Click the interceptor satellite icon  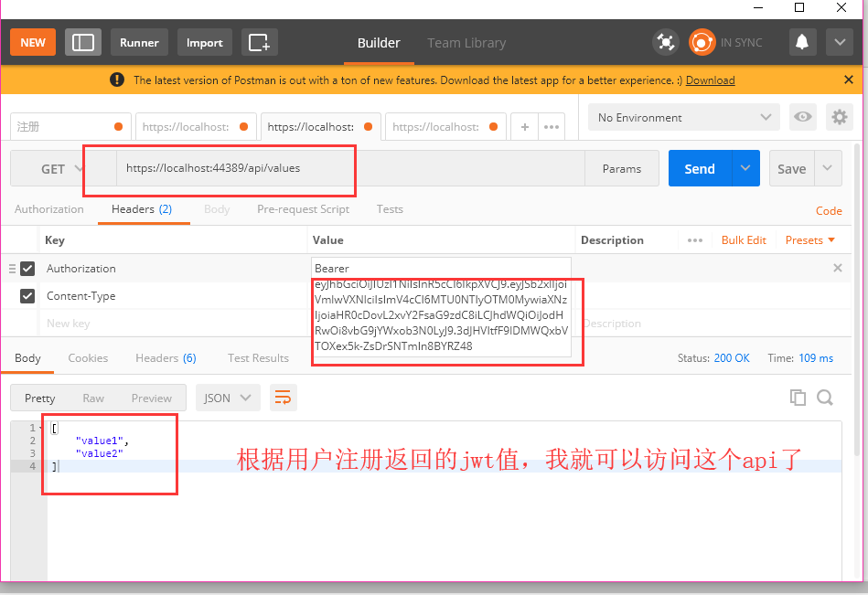[665, 43]
